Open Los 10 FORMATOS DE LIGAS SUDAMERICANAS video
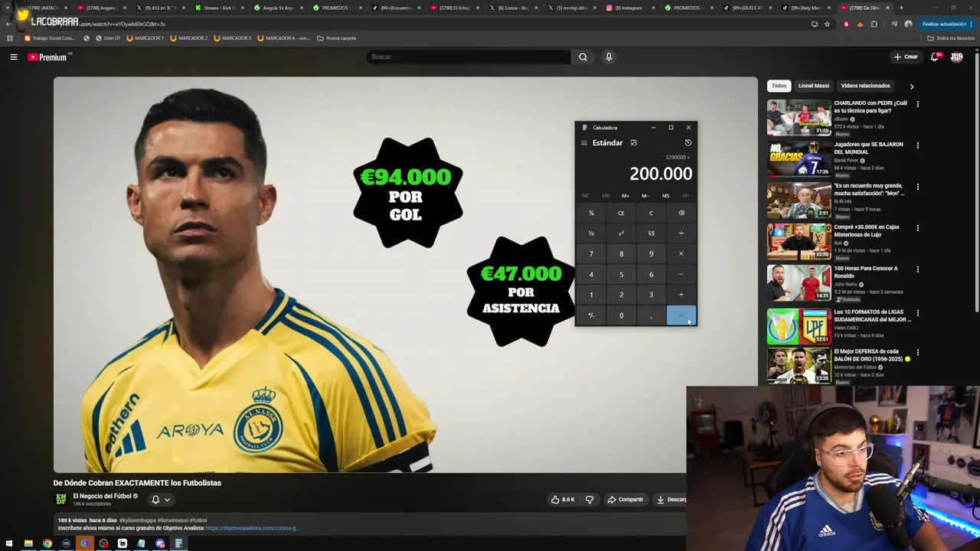 pos(799,326)
